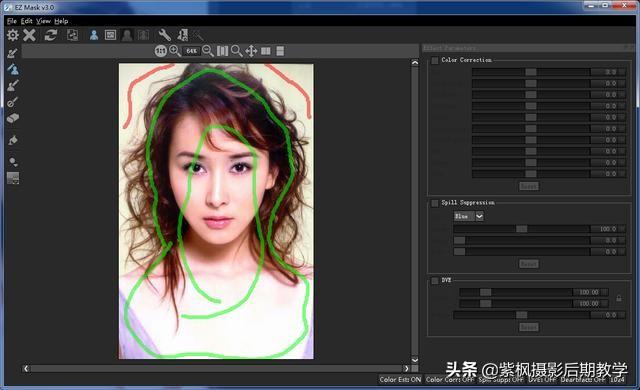The height and width of the screenshot is (390, 640).
Task: Click the first Color Correction slider handle
Action: [x=531, y=72]
